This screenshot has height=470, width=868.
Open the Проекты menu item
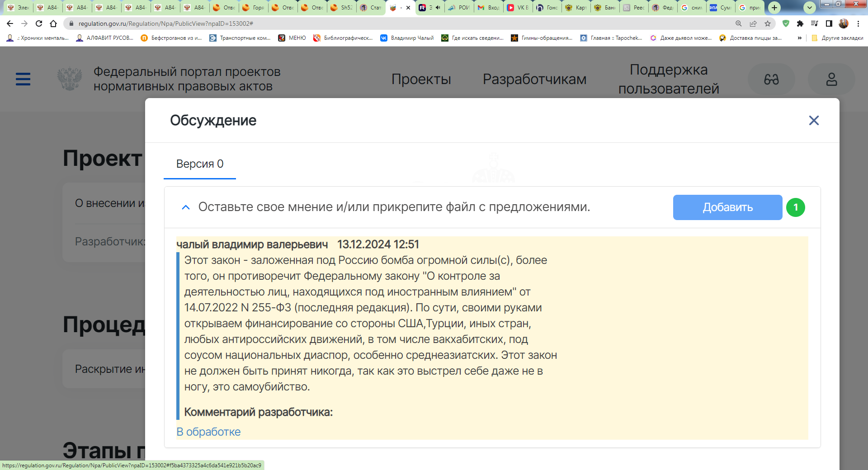421,79
